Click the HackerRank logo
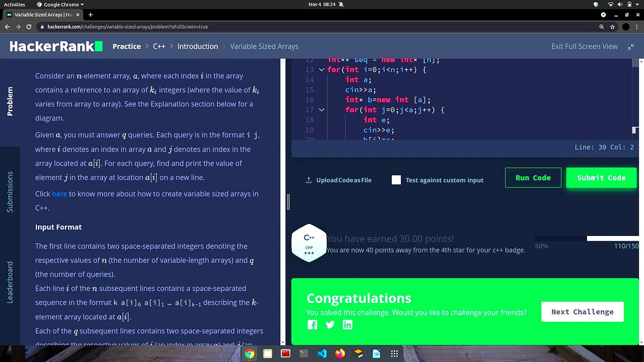 tap(56, 47)
